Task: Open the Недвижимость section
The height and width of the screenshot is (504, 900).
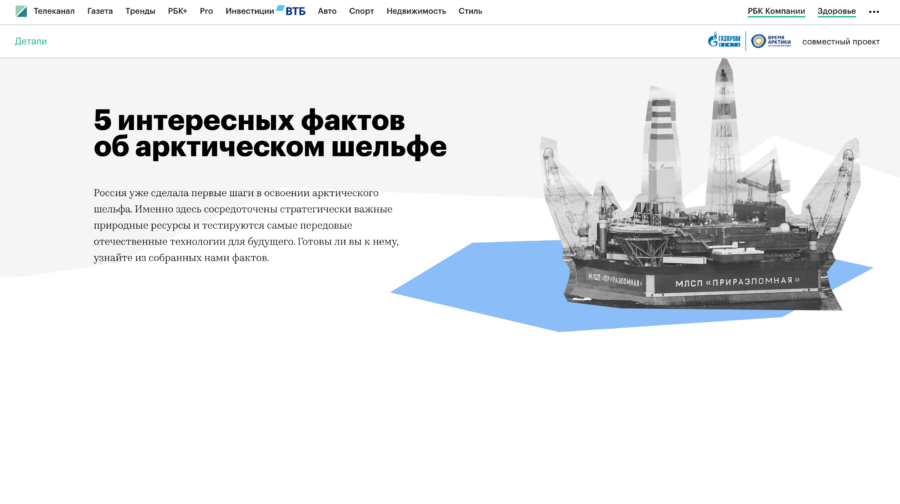Action: click(x=416, y=11)
